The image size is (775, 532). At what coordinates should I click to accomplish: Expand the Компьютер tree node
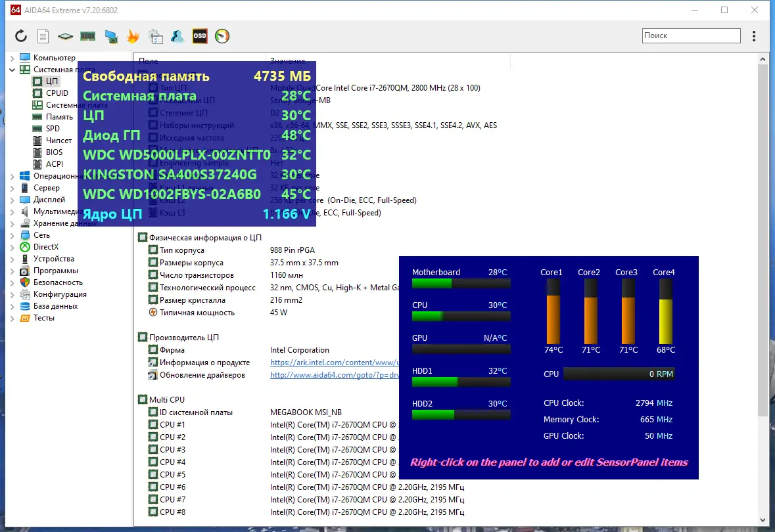pos(12,58)
